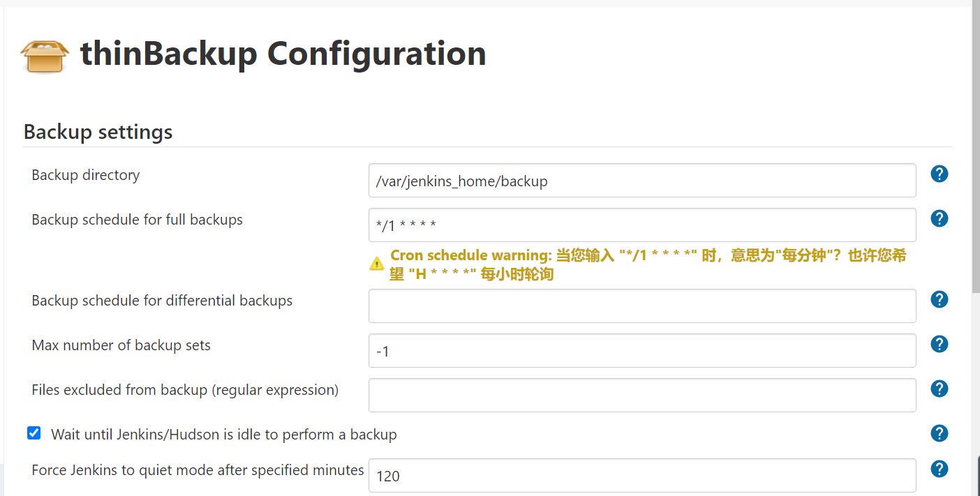Open help for Wait until idle option

pyautogui.click(x=940, y=433)
